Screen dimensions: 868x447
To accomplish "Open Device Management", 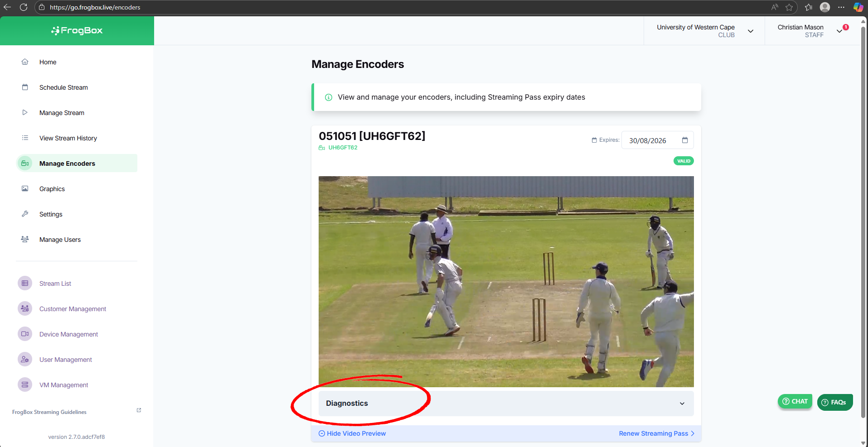I will tap(68, 334).
